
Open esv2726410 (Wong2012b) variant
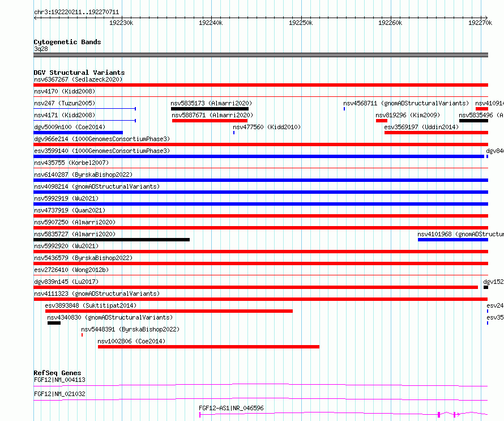click(x=71, y=270)
